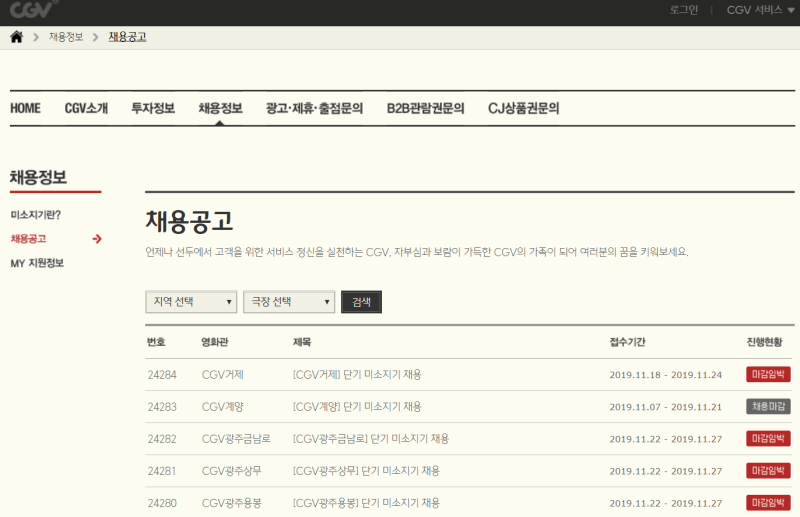This screenshot has width=800, height=517.
Task: Click the 진행현황 column header
Action: click(x=764, y=342)
